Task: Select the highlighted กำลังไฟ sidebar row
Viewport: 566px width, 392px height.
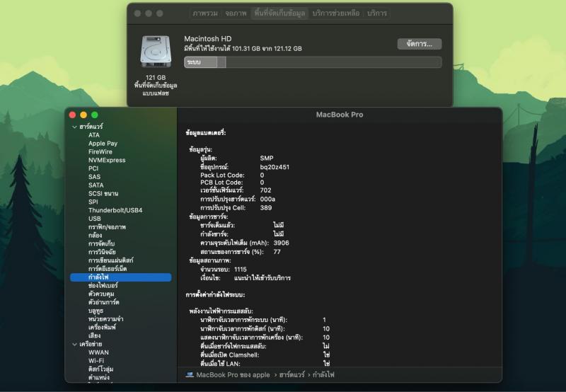Action: click(x=120, y=277)
